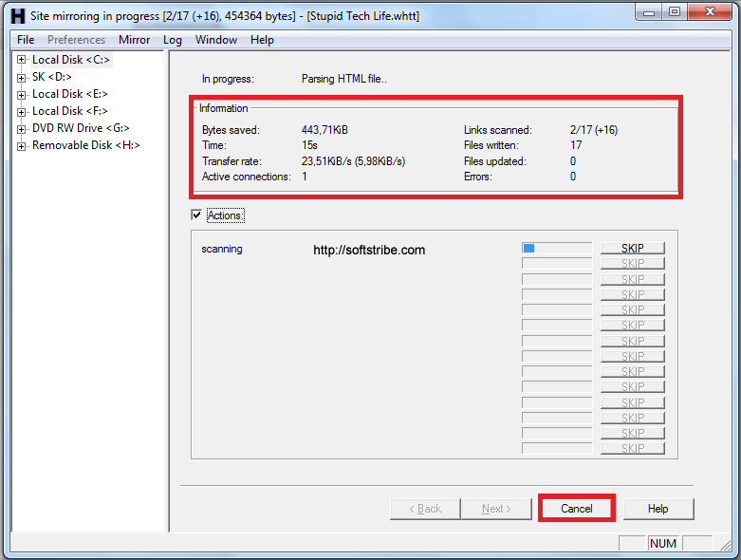Expand the Local Disk <E:> node

click(21, 95)
